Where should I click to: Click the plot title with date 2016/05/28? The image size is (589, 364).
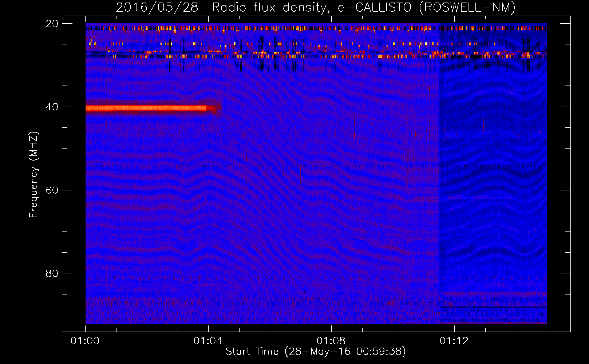[x=316, y=7]
